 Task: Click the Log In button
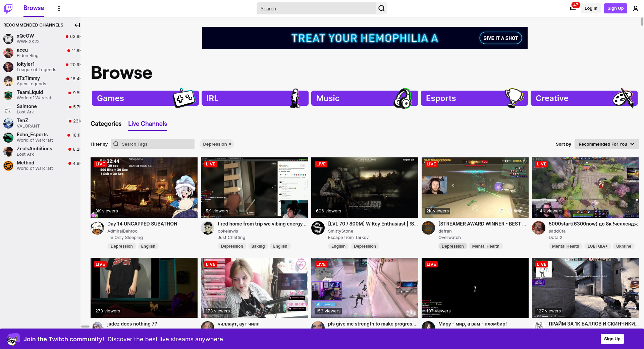point(591,8)
